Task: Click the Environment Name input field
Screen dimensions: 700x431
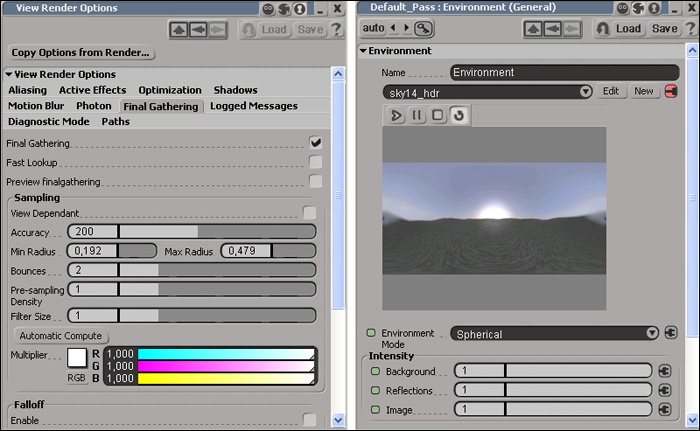Action: click(x=565, y=72)
